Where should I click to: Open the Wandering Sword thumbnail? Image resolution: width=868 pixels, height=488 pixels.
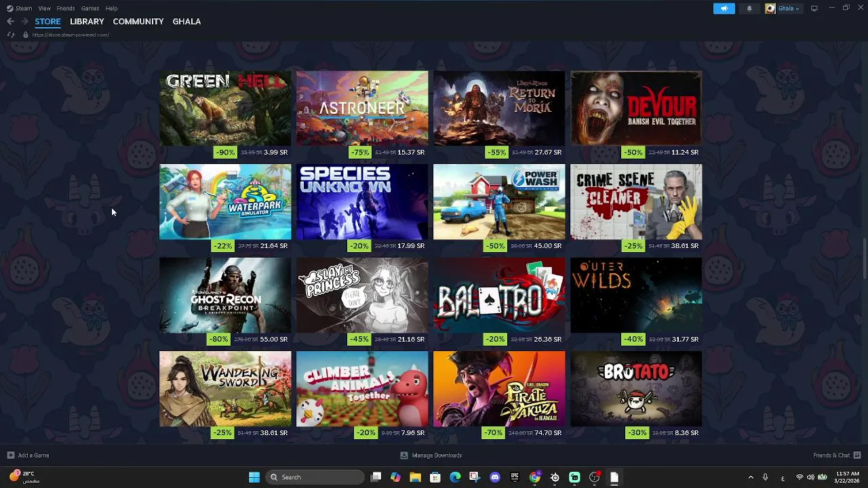click(225, 389)
